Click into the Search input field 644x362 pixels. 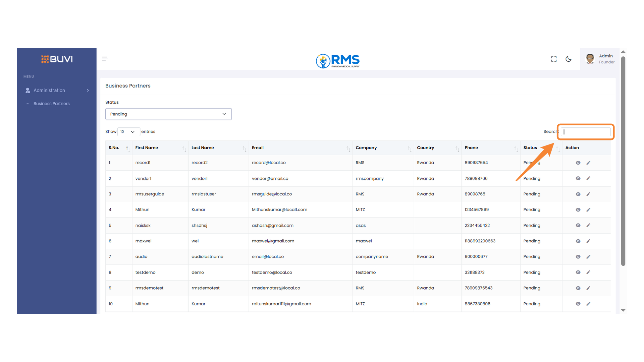click(x=586, y=132)
